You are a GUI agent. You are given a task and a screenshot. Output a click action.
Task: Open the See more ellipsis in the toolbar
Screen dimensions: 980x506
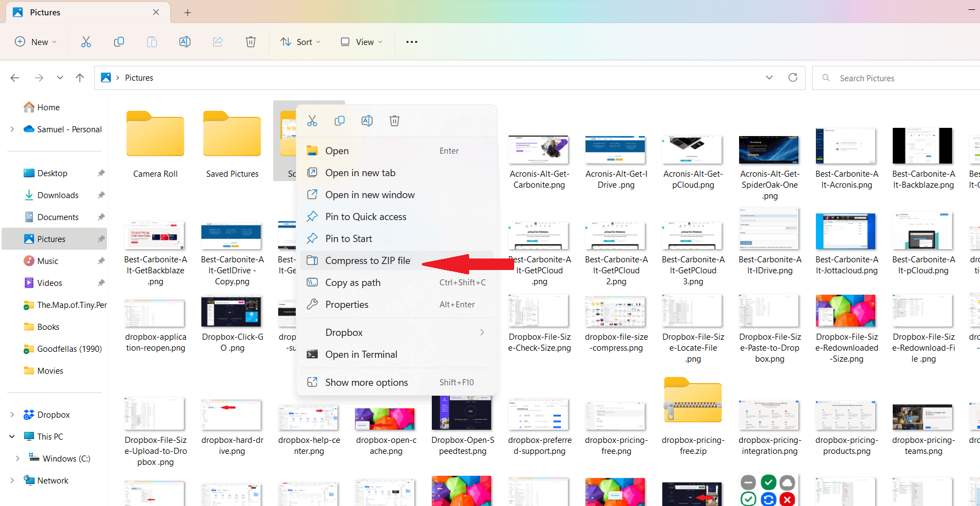(412, 41)
